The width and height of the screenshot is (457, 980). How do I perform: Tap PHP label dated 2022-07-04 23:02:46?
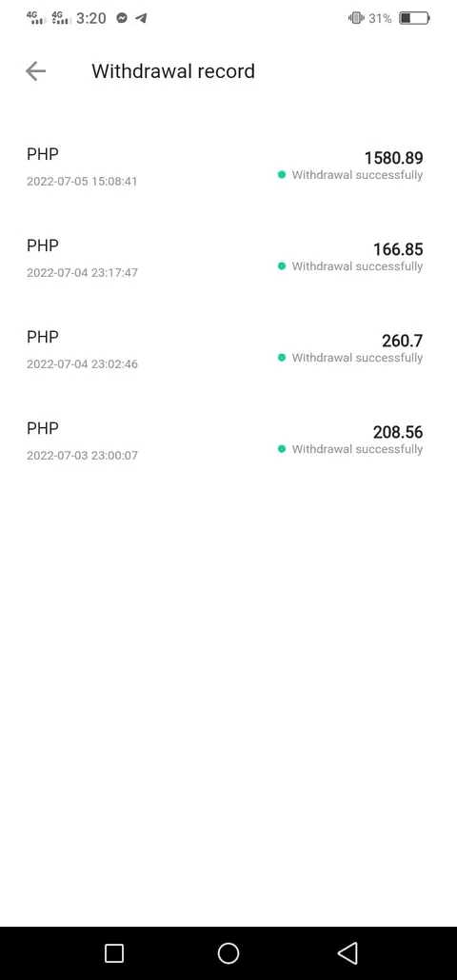click(43, 337)
